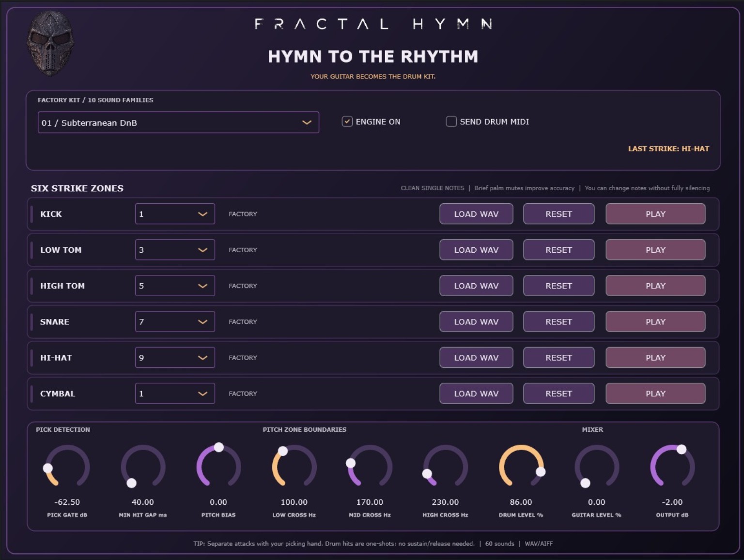Click the LAST STRIKE: HI-HAT status text
Viewport: 744px width, 560px height.
pyautogui.click(x=668, y=149)
